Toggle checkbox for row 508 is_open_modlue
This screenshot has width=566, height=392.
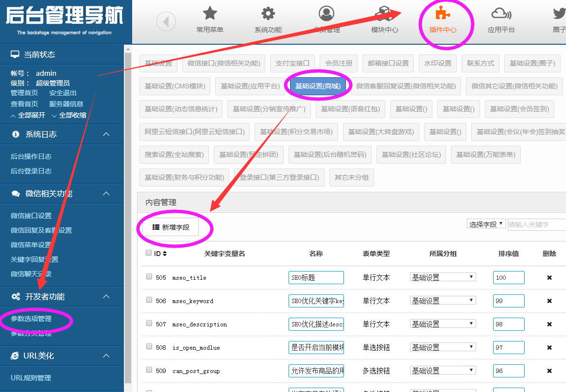149,347
